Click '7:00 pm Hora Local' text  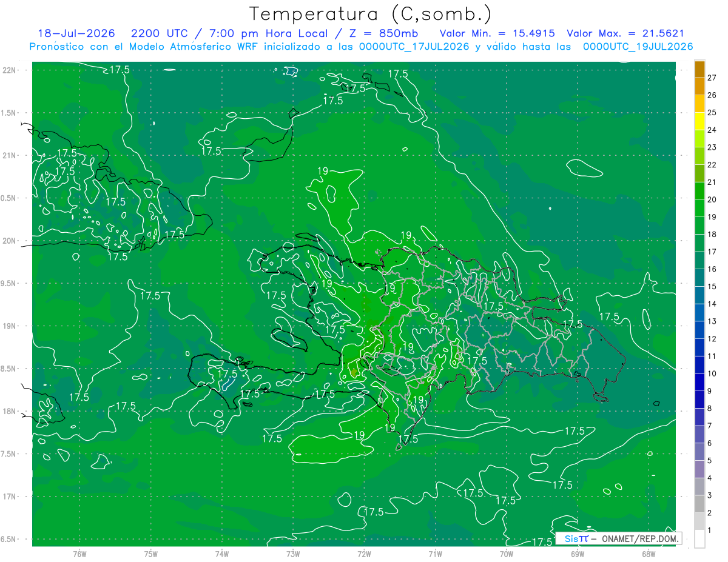point(268,33)
